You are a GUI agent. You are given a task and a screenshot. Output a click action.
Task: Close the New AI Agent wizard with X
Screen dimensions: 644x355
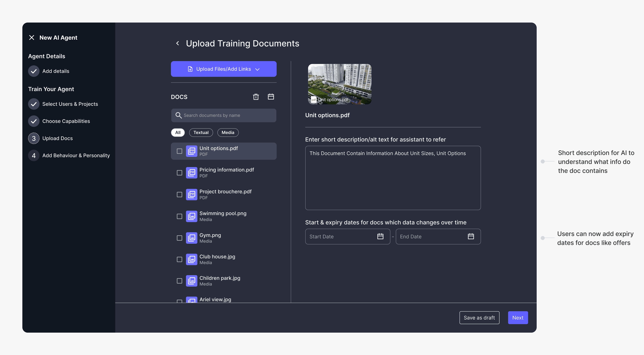click(x=31, y=38)
